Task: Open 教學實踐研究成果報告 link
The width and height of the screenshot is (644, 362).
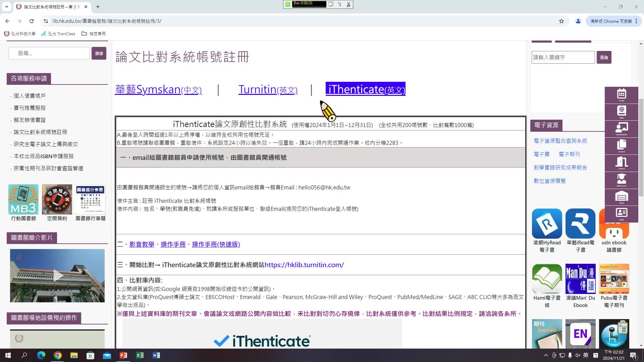Action: (x=560, y=168)
